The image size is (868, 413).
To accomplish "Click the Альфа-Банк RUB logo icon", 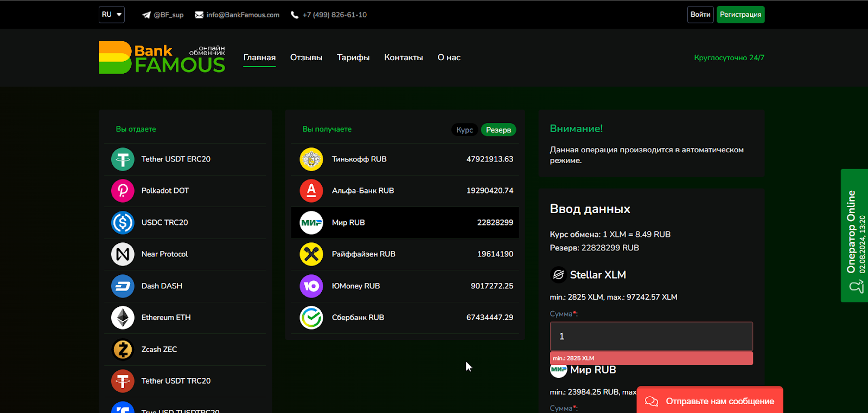I will coord(311,191).
